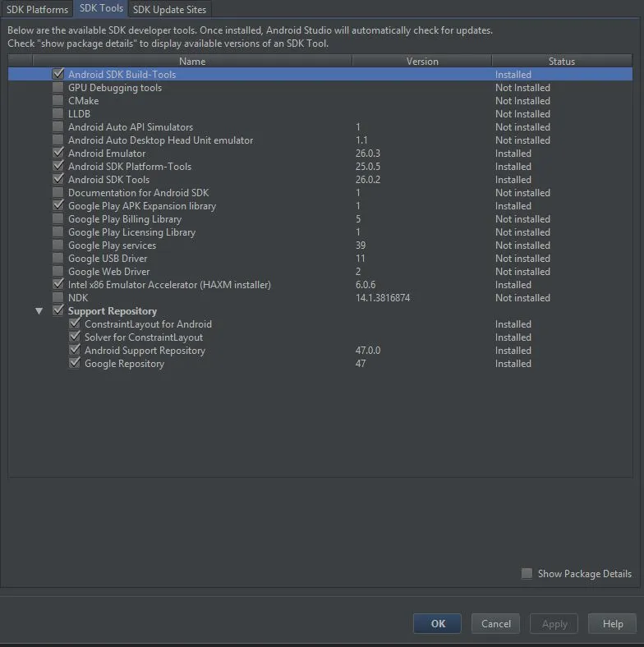
Task: Select the 'Google Play services' row label
Action: [x=112, y=245]
